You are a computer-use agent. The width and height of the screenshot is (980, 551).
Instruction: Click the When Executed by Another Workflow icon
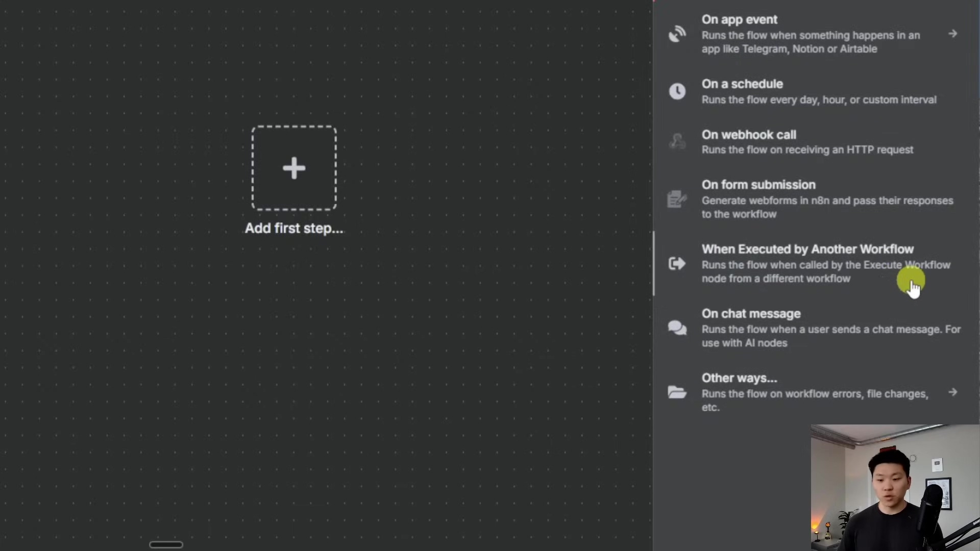[677, 263]
